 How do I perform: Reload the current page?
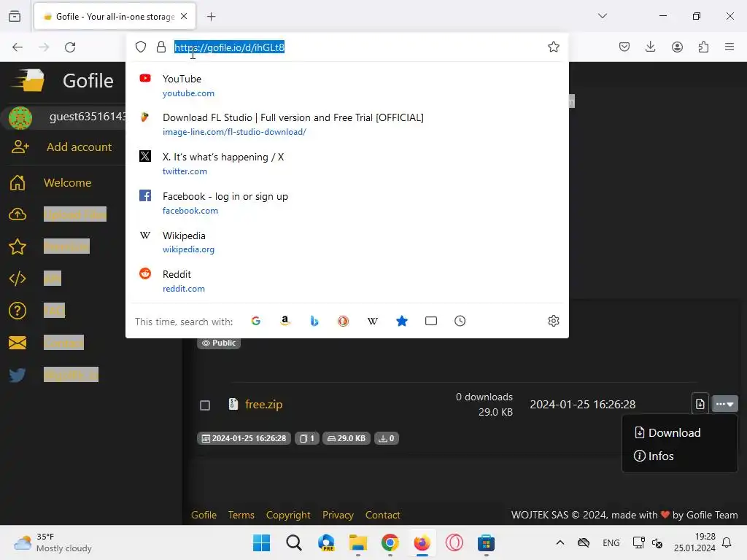tap(70, 47)
